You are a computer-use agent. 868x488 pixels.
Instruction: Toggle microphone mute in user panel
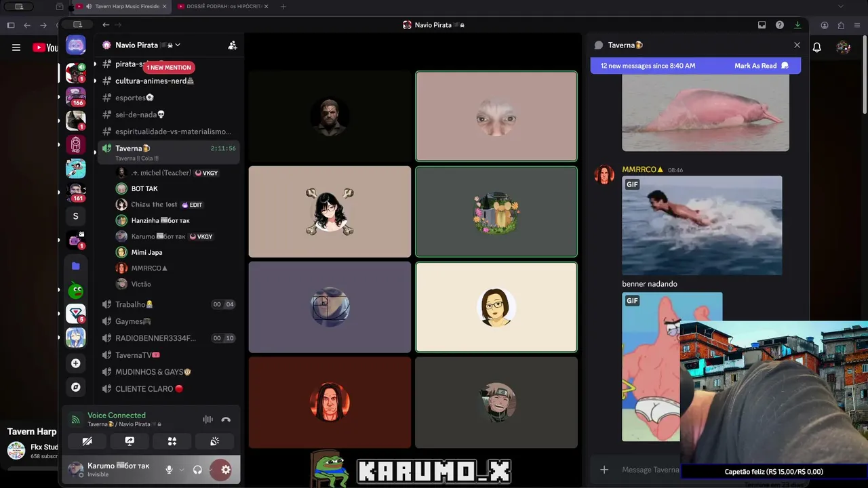tap(169, 470)
